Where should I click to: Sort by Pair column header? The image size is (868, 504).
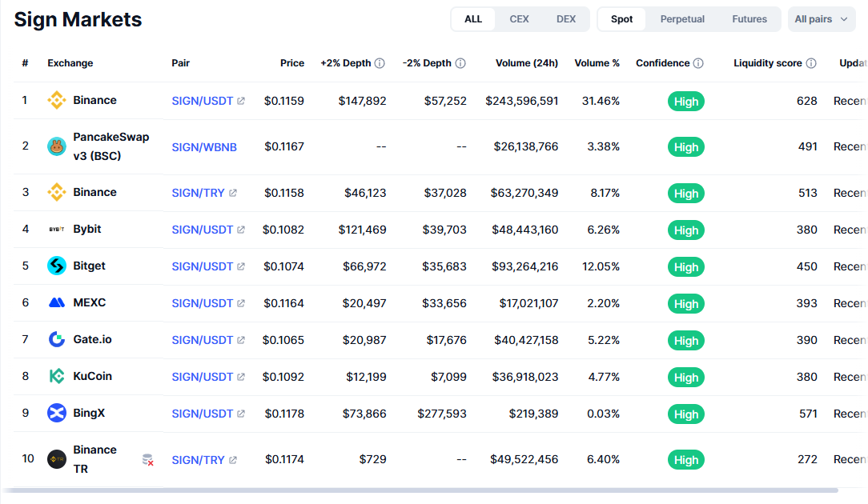(180, 63)
